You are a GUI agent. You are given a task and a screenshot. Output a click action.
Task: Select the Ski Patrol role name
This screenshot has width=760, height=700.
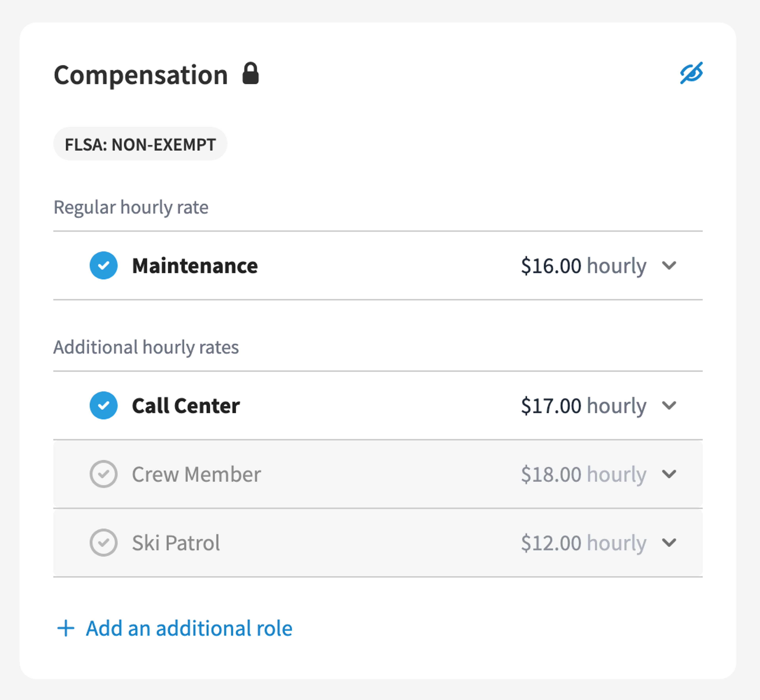click(x=176, y=542)
